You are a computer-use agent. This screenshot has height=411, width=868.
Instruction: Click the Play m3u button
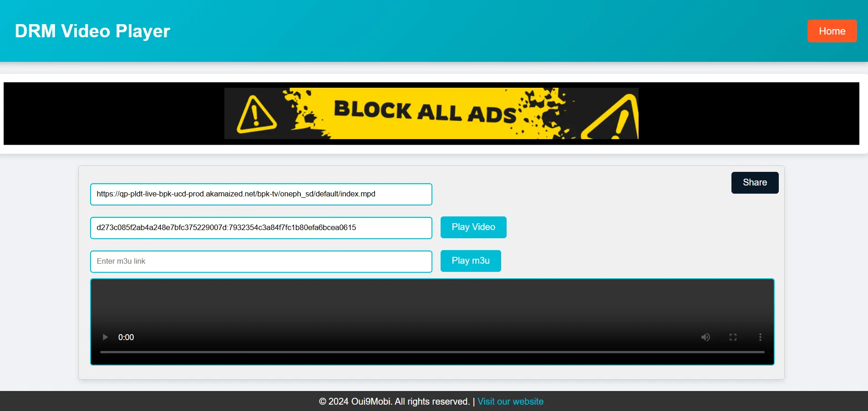pyautogui.click(x=471, y=261)
